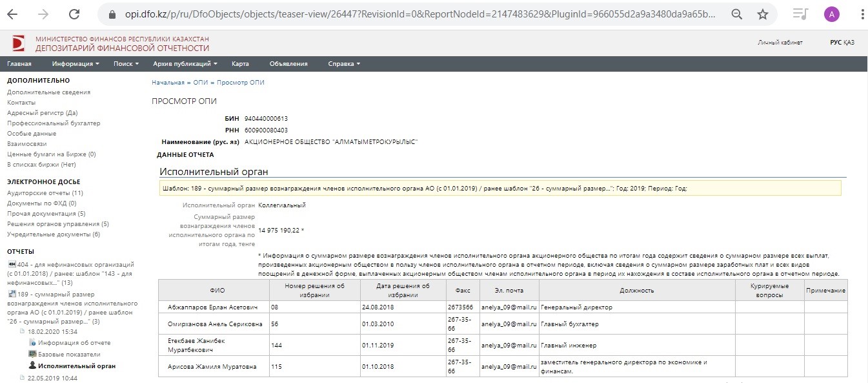Open the Chrome profile avatar
Screen dimensions: 868x383
pos(832,14)
